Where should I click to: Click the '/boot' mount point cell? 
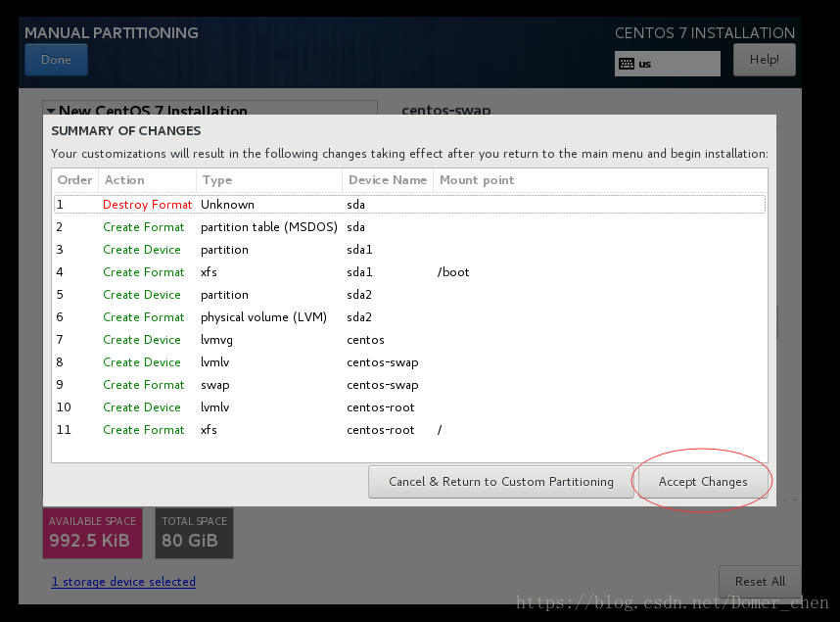coord(453,272)
